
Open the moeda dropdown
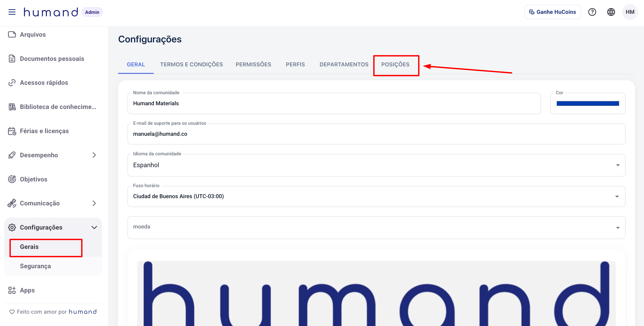point(376,227)
